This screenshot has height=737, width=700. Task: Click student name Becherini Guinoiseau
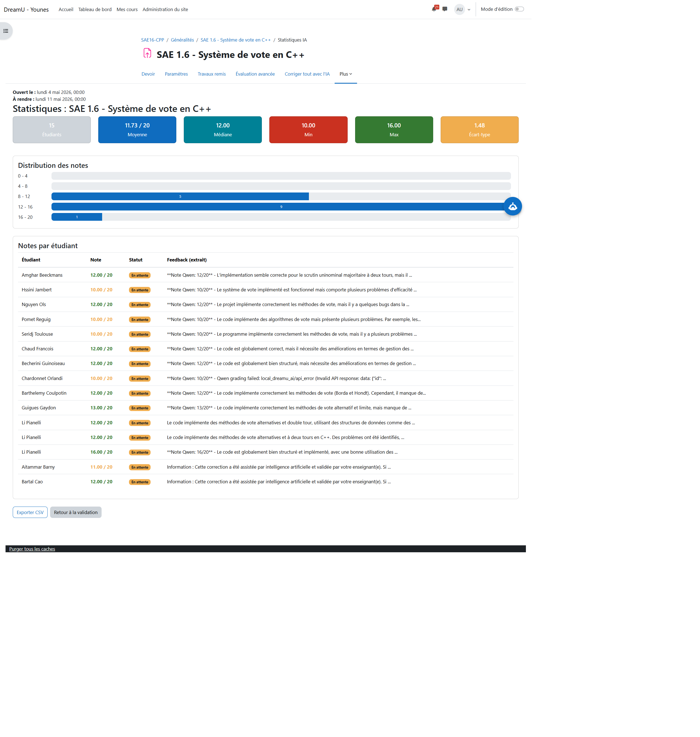pos(43,363)
